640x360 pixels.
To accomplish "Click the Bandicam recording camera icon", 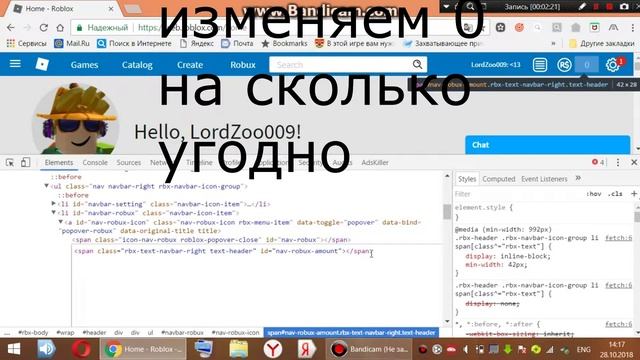I will pos(624,6).
